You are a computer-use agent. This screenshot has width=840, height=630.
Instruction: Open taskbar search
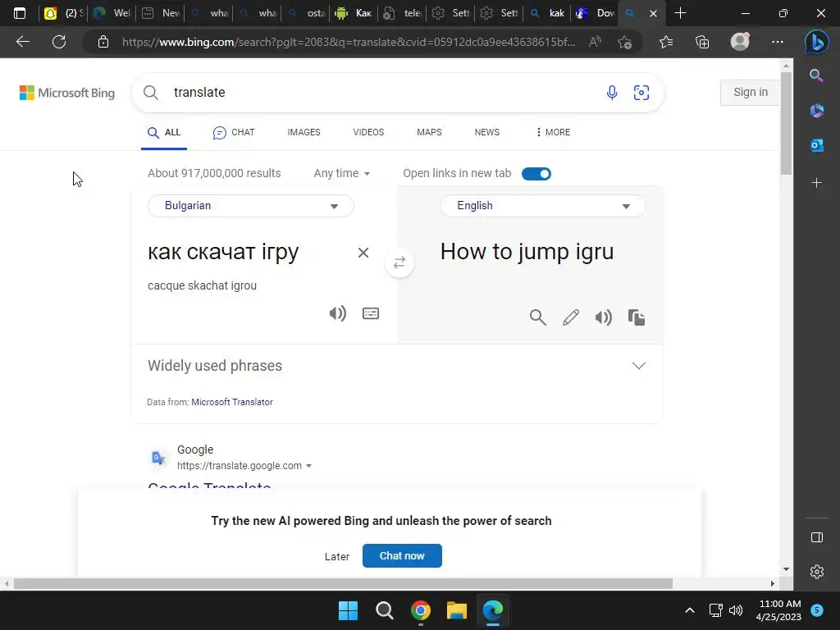384,610
